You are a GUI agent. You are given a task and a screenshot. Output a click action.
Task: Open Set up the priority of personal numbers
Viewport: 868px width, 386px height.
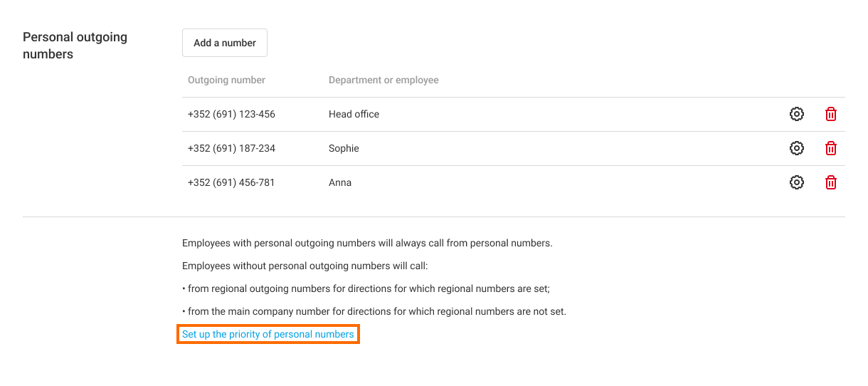268,334
